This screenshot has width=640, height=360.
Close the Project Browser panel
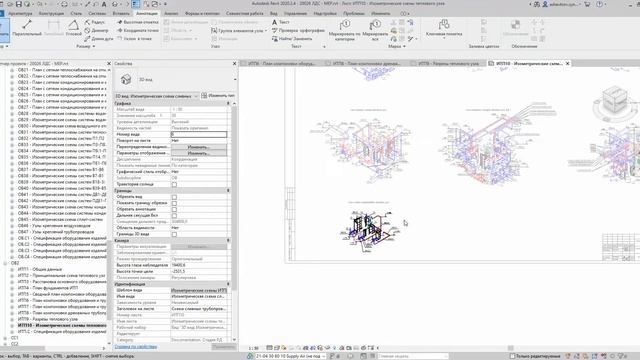click(109, 64)
